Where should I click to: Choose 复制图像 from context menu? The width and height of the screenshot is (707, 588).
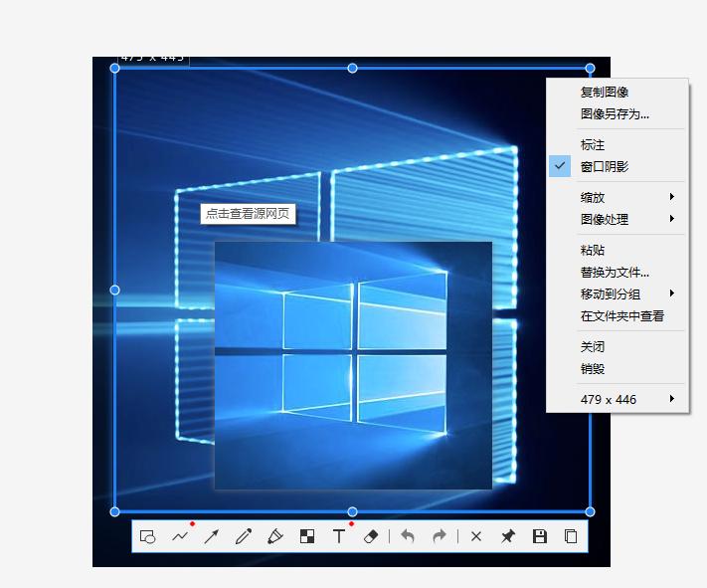pyautogui.click(x=618, y=93)
